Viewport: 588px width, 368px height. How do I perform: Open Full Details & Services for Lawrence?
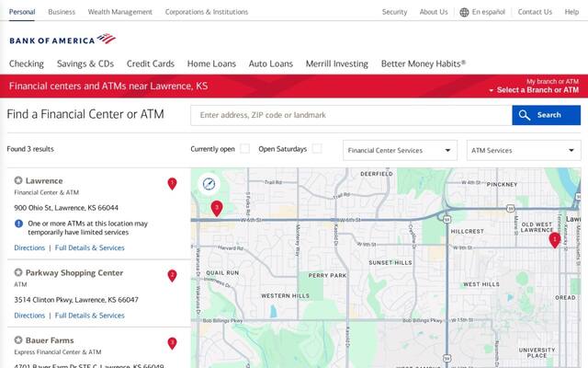[90, 247]
